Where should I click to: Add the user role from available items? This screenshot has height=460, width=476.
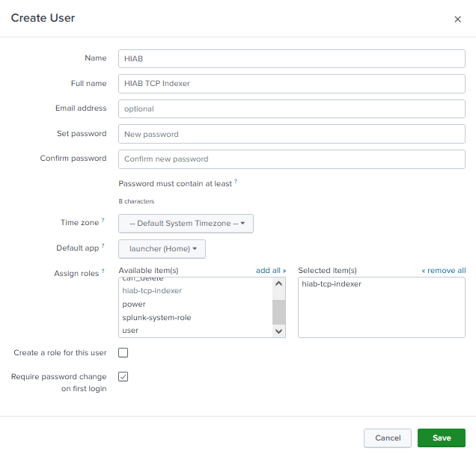tap(130, 331)
